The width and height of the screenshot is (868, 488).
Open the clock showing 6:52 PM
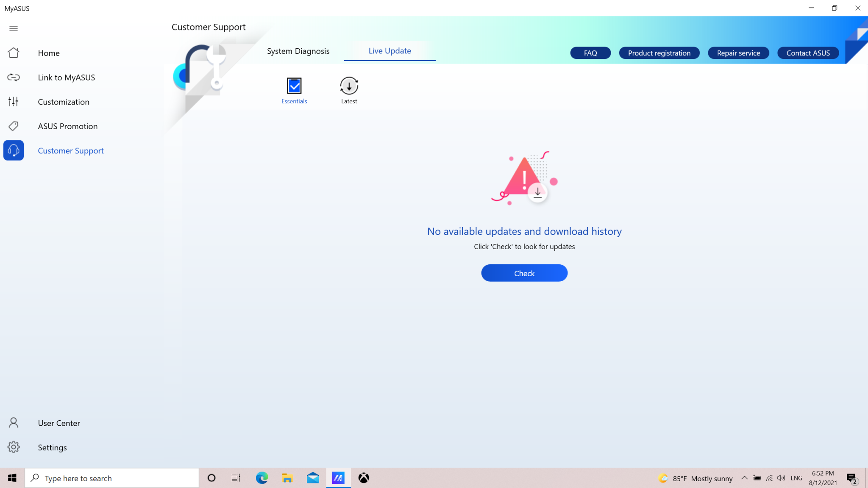(x=823, y=478)
